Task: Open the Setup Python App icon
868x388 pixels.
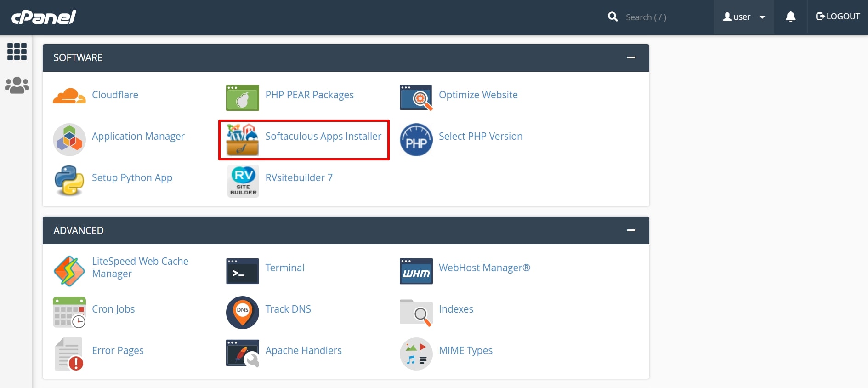Action: [69, 181]
